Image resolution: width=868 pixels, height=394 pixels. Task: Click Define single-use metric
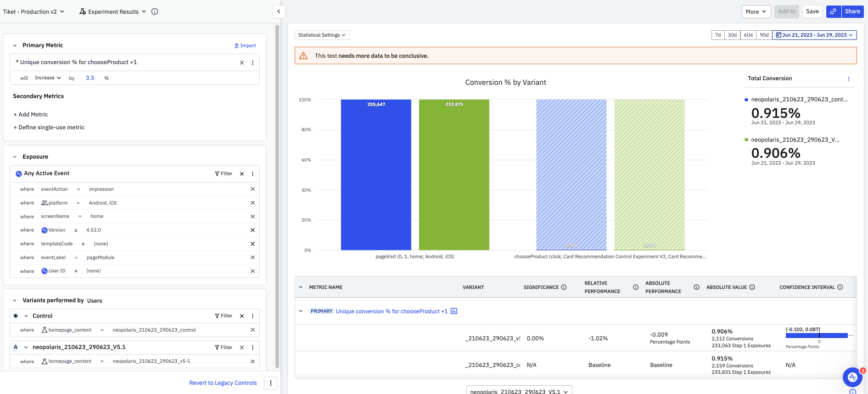(x=49, y=128)
